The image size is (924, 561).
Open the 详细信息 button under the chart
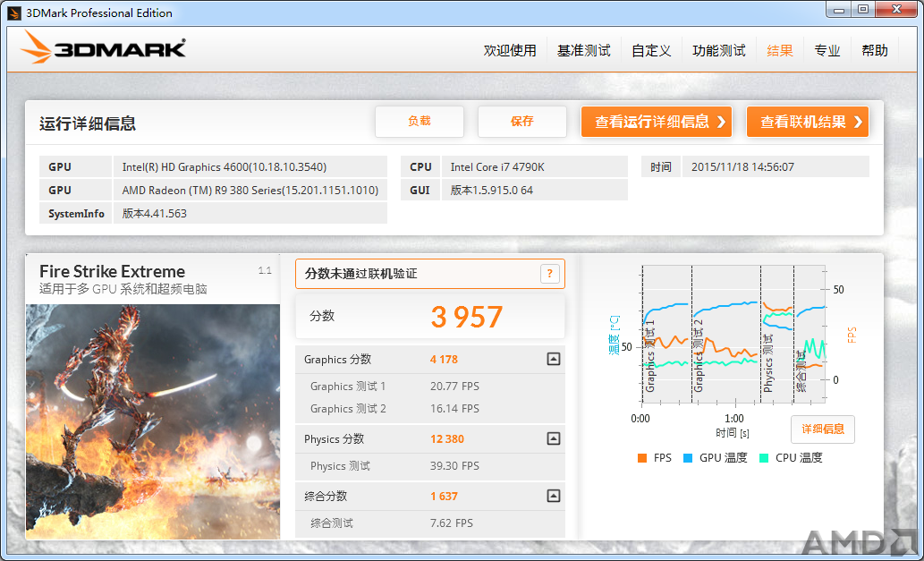[823, 429]
